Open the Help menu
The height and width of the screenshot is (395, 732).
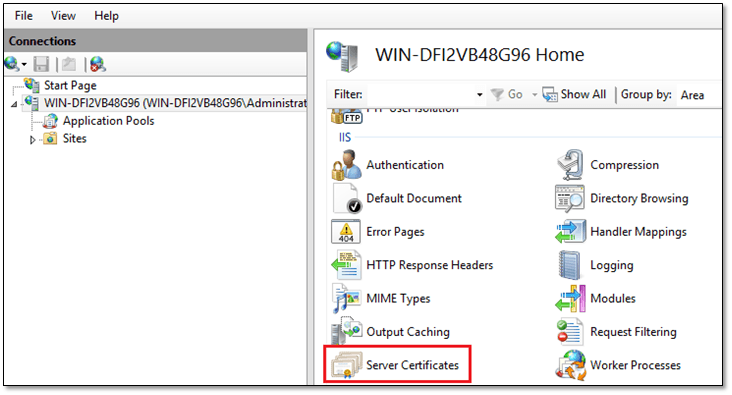[x=106, y=16]
